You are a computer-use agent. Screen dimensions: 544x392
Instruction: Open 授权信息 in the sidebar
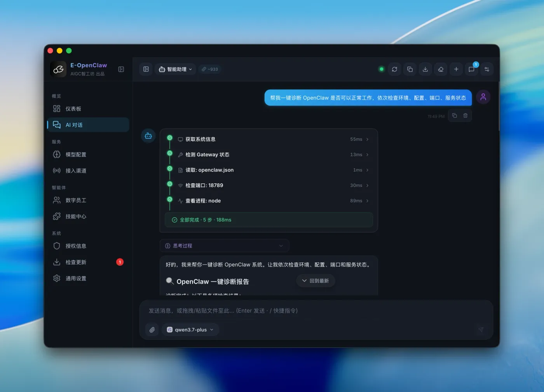pos(88,246)
